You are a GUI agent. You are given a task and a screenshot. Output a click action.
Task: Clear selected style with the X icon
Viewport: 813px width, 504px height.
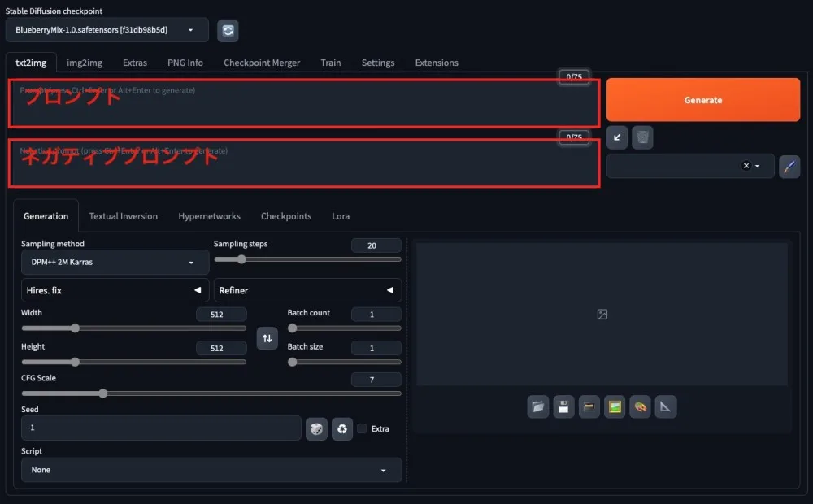[x=746, y=166]
